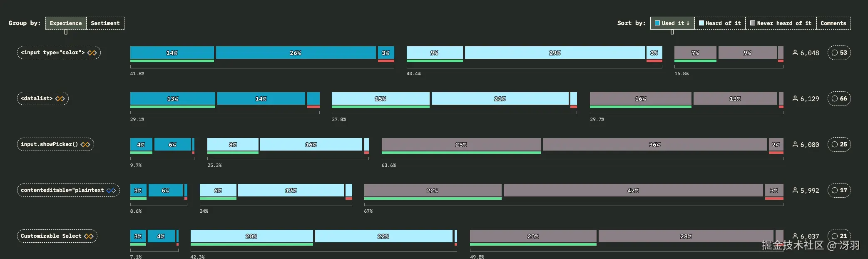
Task: Select the 42% never-heard bar for contenteditable
Action: (633, 190)
